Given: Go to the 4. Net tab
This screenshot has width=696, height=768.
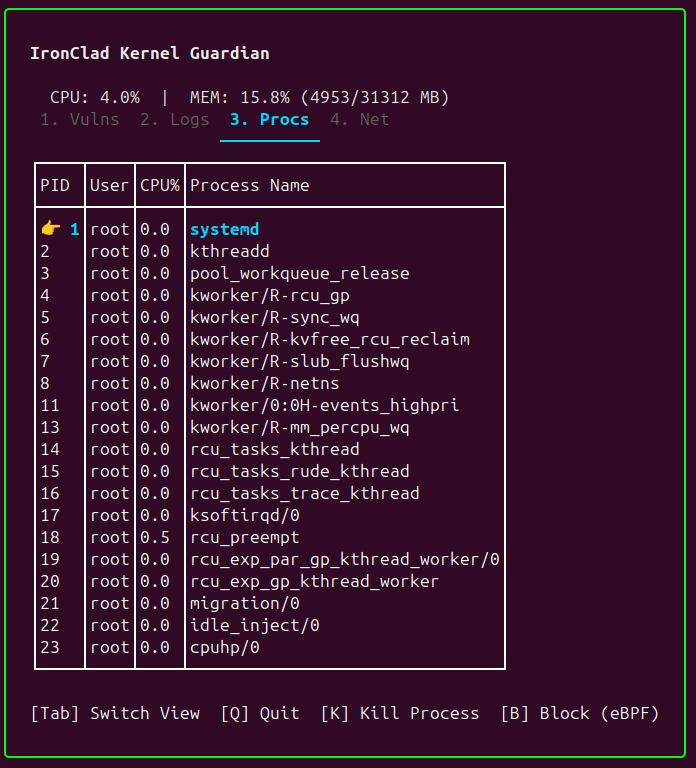Looking at the screenshot, I should click(360, 120).
